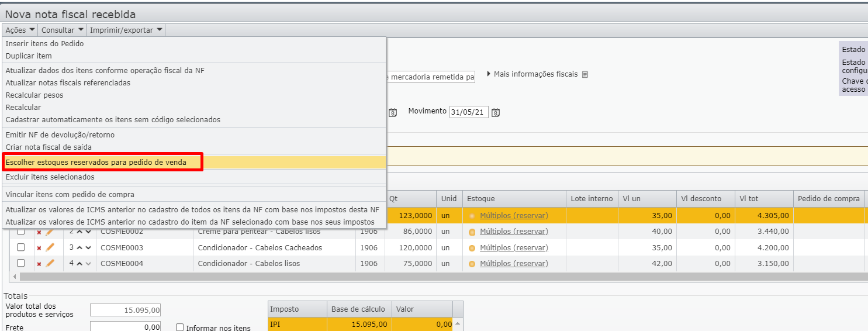The width and height of the screenshot is (868, 331).
Task: Click the Vl tot column header
Action: click(764, 199)
